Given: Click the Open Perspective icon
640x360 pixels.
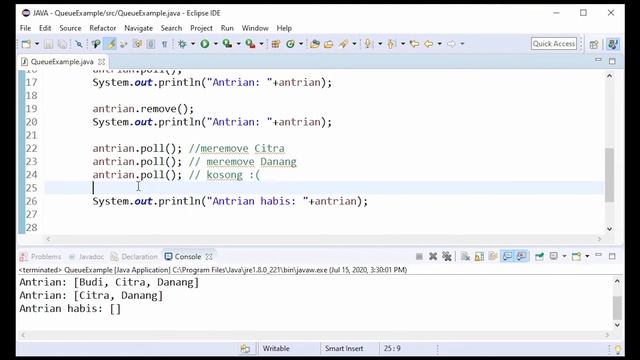Looking at the screenshot, I should [x=594, y=44].
